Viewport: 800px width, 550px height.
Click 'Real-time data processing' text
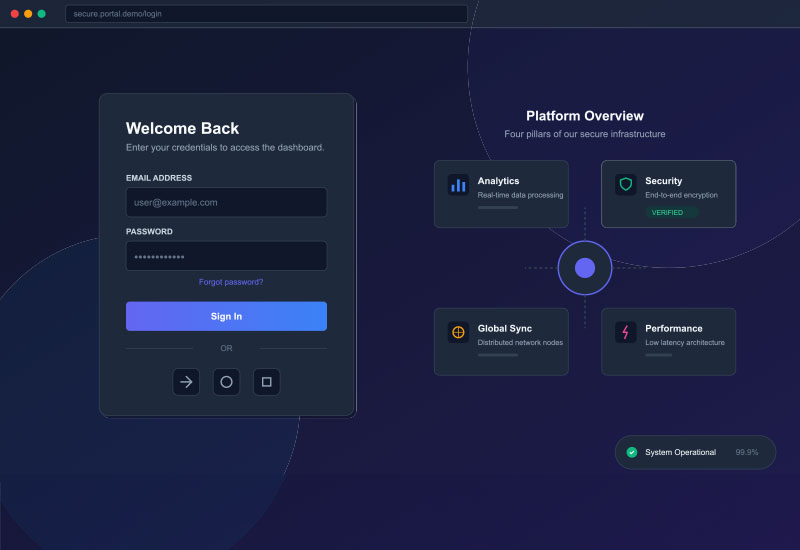(520, 195)
